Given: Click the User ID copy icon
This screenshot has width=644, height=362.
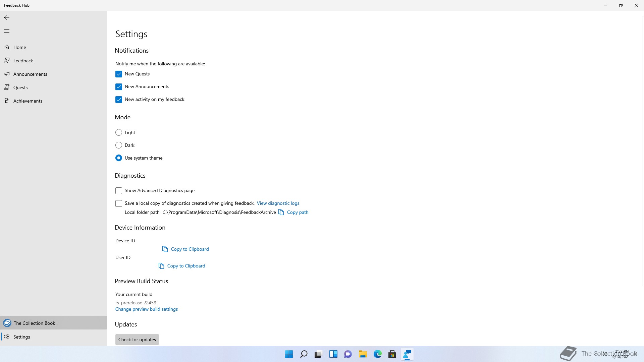Looking at the screenshot, I should pyautogui.click(x=161, y=266).
